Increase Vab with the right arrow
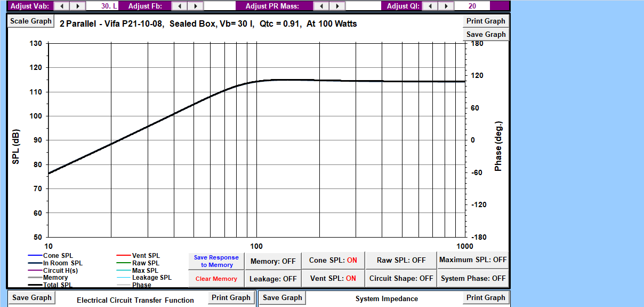644x307 pixels. 77,6
